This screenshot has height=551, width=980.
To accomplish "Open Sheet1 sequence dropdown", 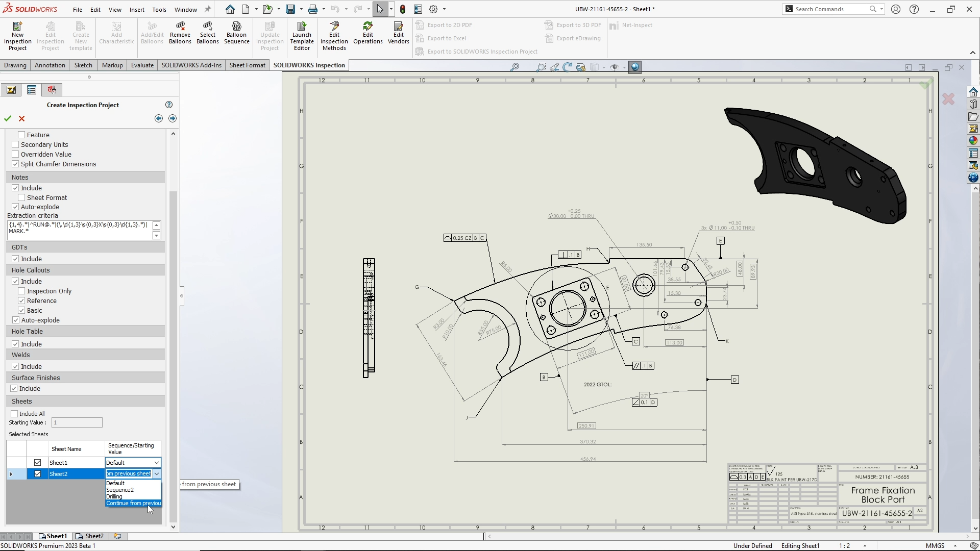I will [x=157, y=463].
